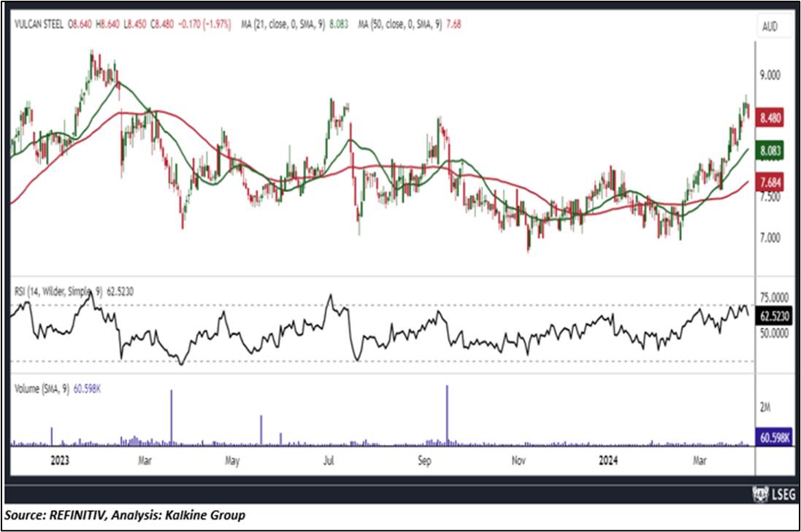Click the green 8.083 moving average label
Screen dimensions: 801x532
pos(770,150)
